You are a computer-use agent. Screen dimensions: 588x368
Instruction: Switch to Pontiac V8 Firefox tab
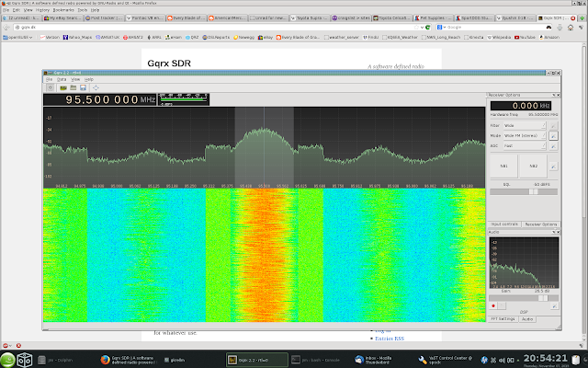pyautogui.click(x=144, y=18)
